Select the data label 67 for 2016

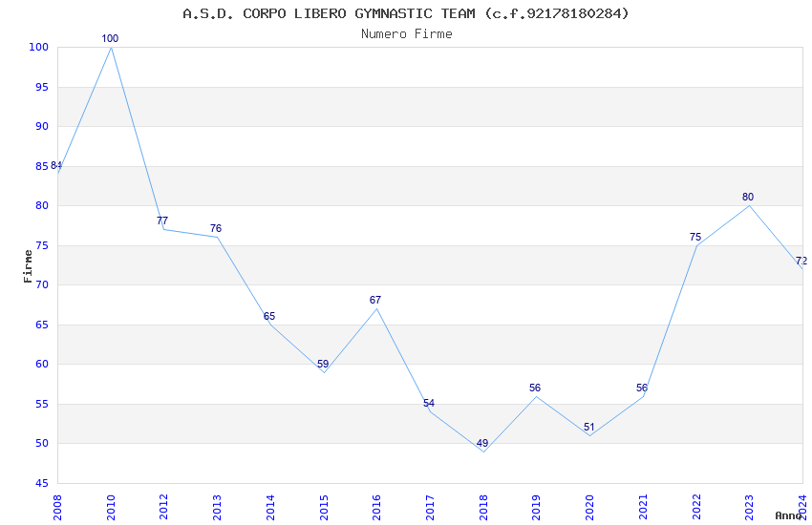(375, 300)
